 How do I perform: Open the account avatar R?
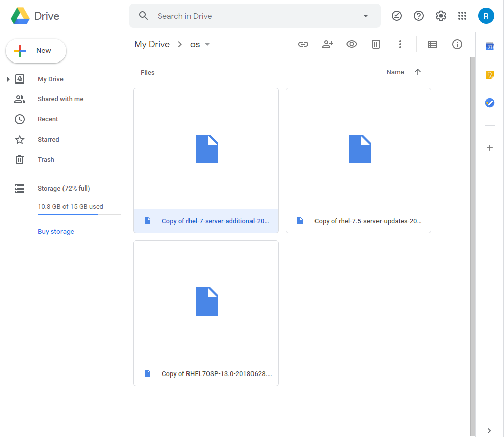click(486, 16)
